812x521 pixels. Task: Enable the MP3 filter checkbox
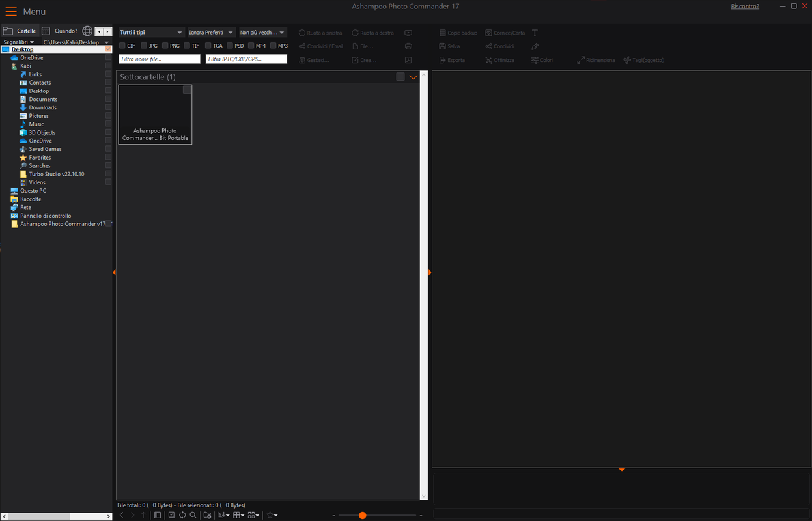click(273, 46)
